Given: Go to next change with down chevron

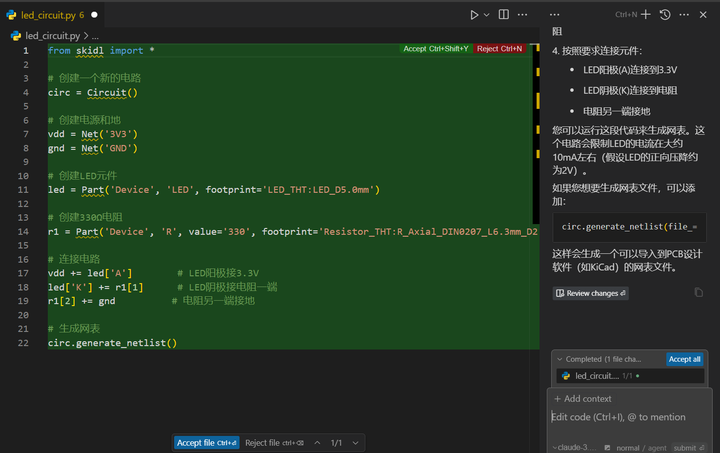Looking at the screenshot, I should 355,442.
